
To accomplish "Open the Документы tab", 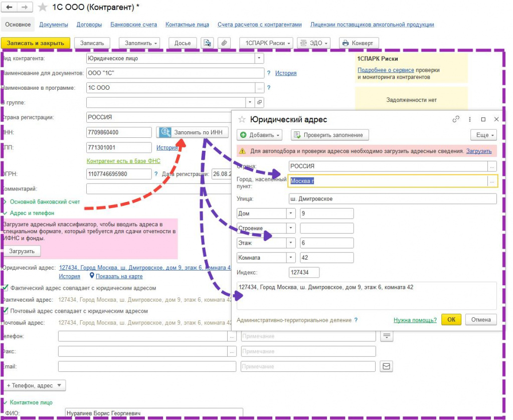I will (x=54, y=25).
